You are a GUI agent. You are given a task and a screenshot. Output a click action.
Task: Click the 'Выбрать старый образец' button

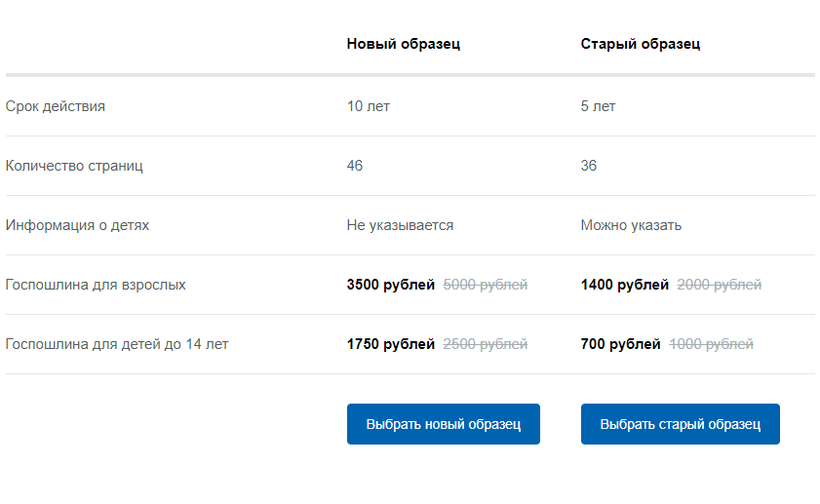pos(680,424)
